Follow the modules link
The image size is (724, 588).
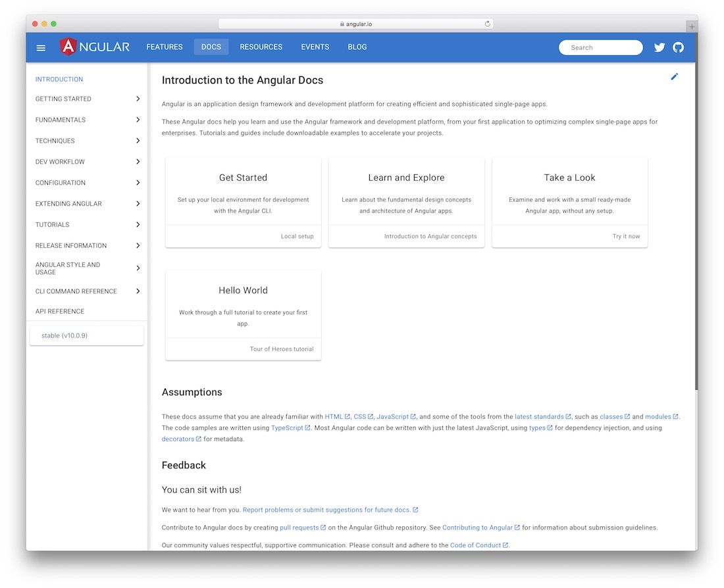point(658,416)
